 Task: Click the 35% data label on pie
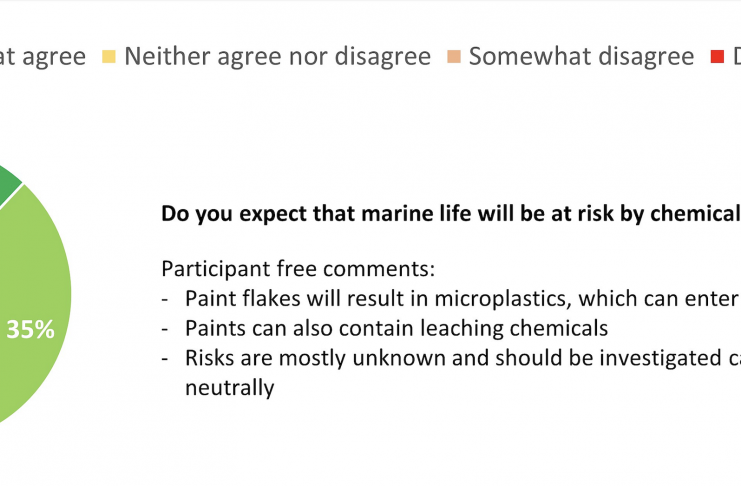pos(30,329)
